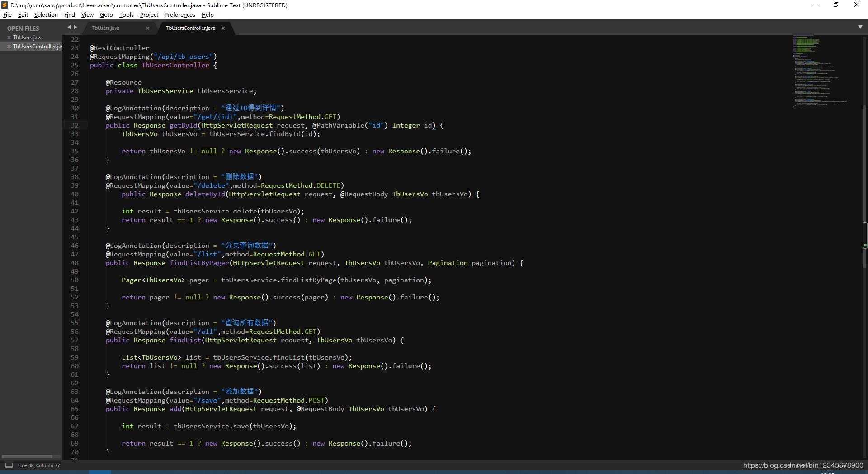This screenshot has height=474, width=868.
Task: Click the "/list" path string
Action: pyautogui.click(x=207, y=254)
